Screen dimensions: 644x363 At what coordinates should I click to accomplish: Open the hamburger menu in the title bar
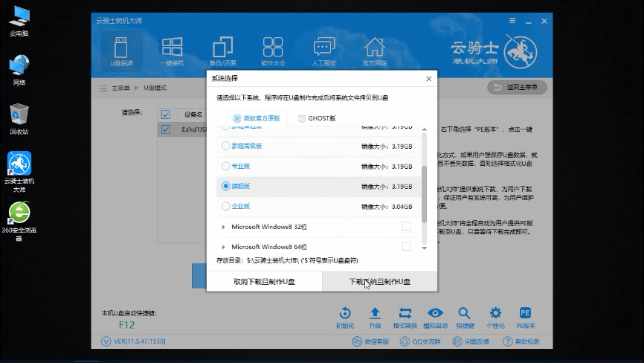tap(512, 21)
